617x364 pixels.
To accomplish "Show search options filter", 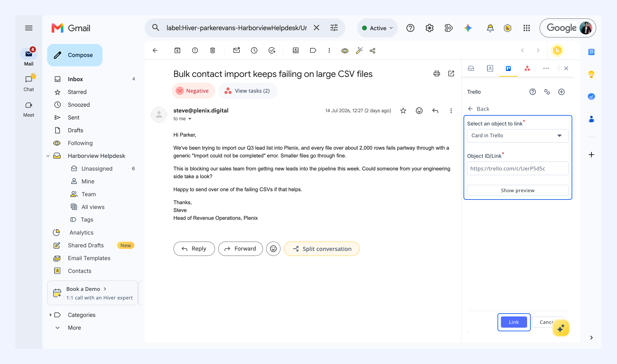I will tap(334, 28).
